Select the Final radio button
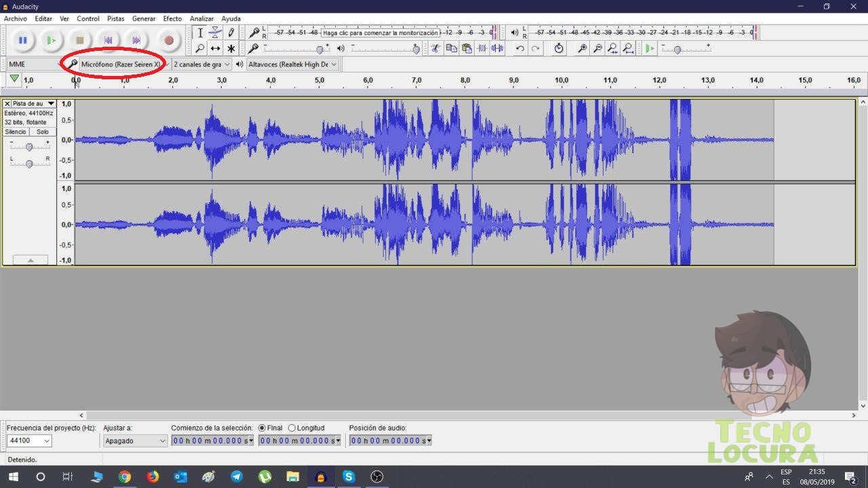 [270, 428]
